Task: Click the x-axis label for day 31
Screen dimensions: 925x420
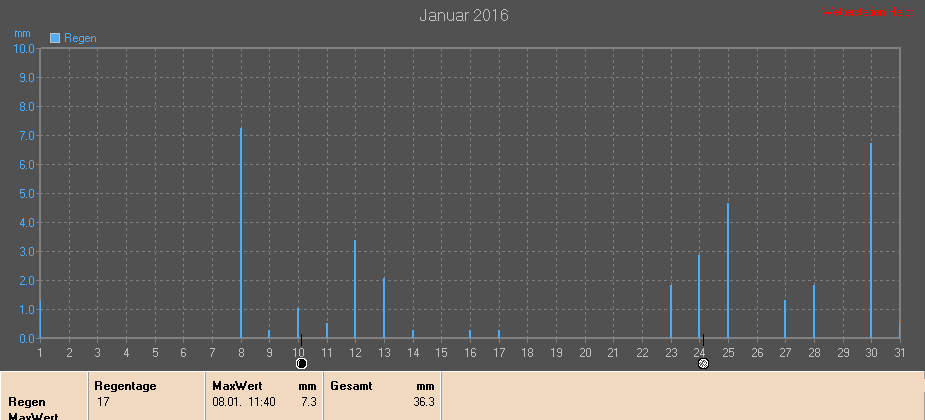Action: (x=900, y=353)
